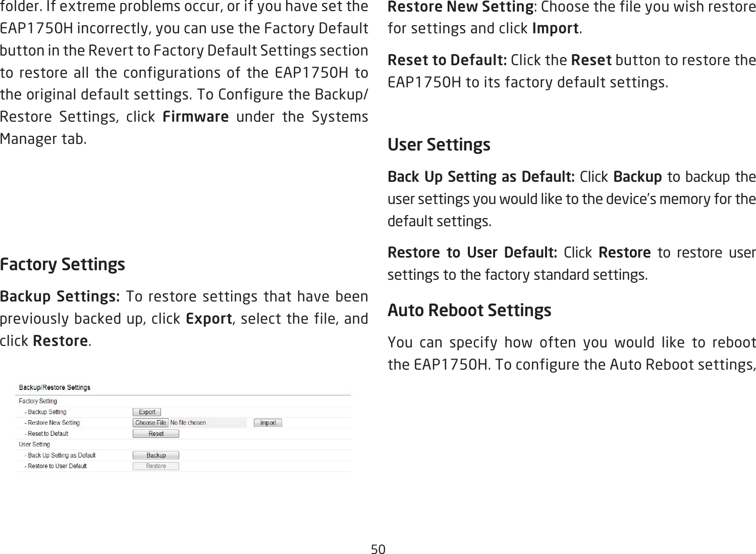Screen dimensions: 756x554
Task: Click the Import button
Action: 268,423
